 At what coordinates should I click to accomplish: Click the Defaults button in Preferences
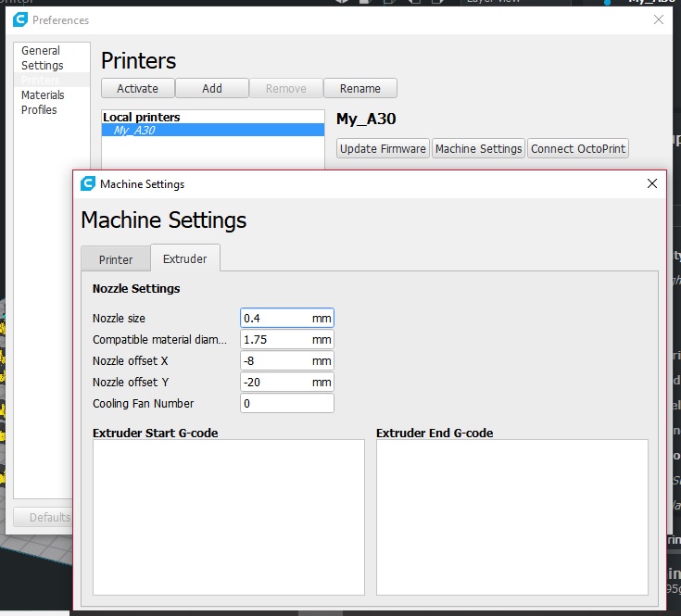tap(44, 517)
